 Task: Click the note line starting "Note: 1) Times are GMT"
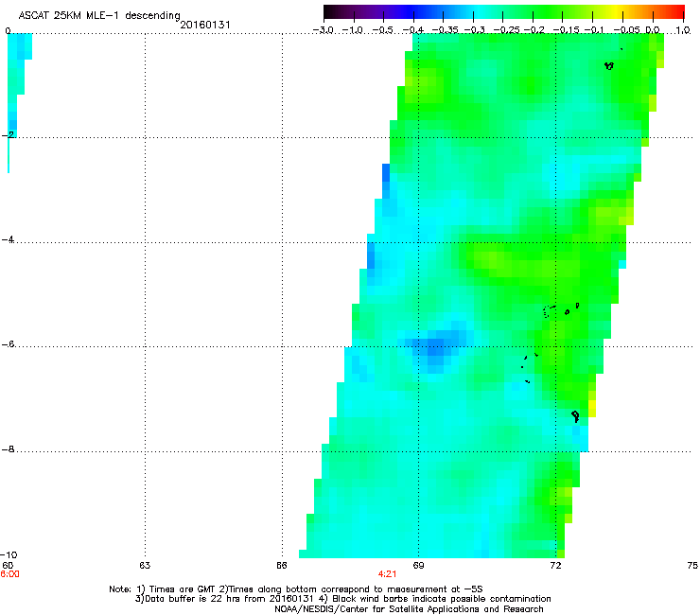pos(296,589)
